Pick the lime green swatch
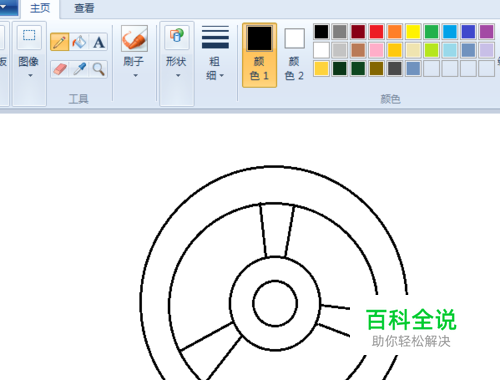Viewport: 500px width, 380px height. coord(431,50)
